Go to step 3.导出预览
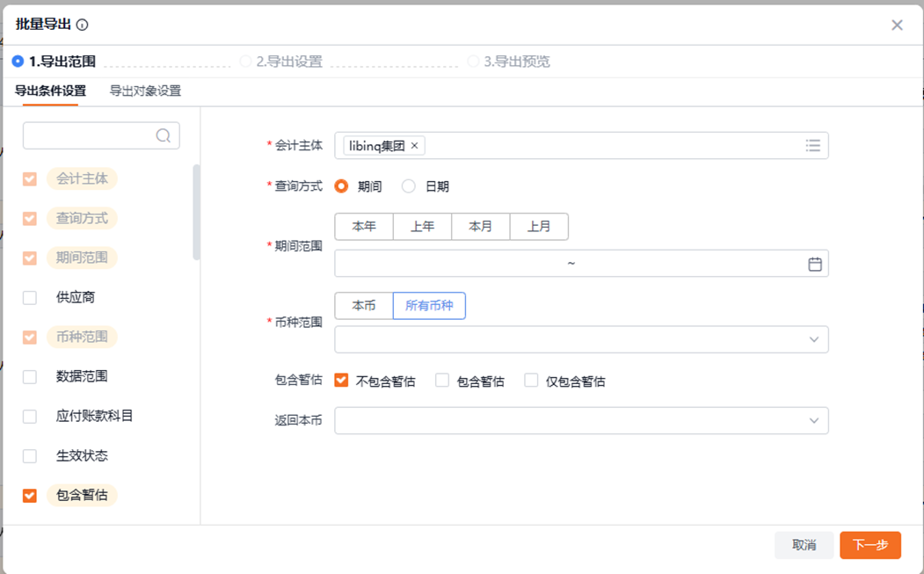Image resolution: width=924 pixels, height=574 pixels. (x=508, y=62)
